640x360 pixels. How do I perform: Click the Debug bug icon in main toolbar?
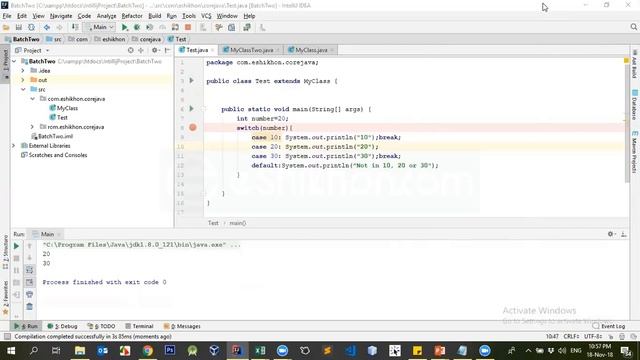(137, 27)
